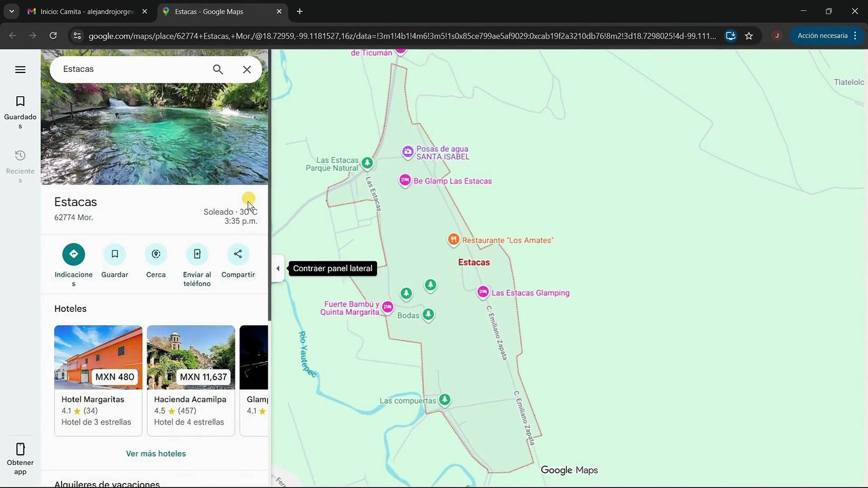The image size is (868, 488).
Task: Open a new browser tab
Action: coord(300,12)
